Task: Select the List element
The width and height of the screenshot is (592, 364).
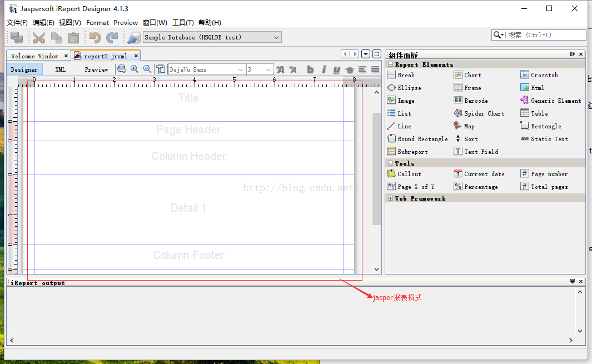Action: pyautogui.click(x=400, y=113)
